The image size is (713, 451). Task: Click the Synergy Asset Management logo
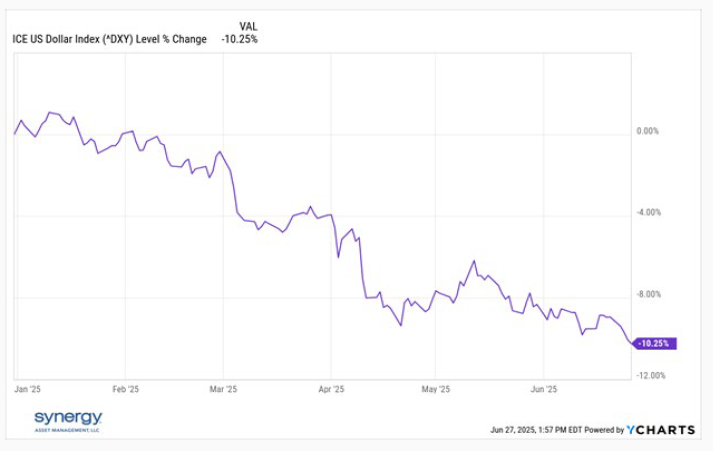pos(68,421)
